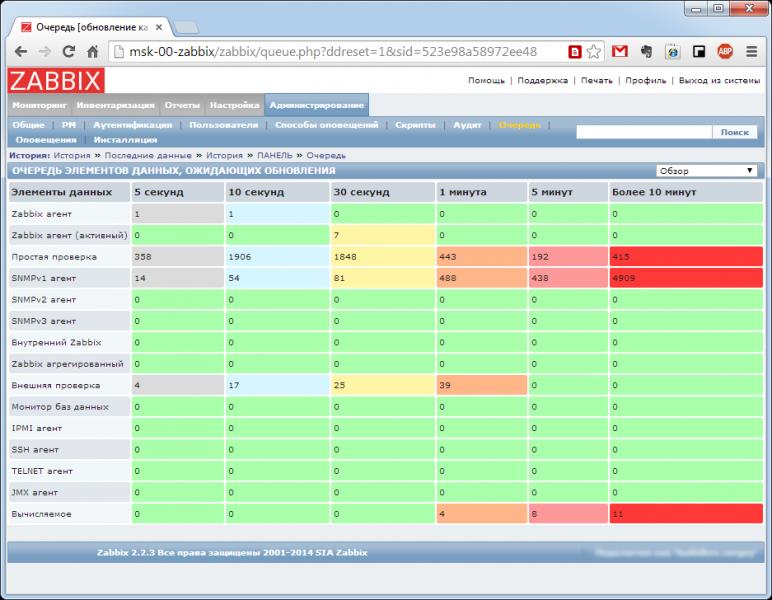Focus the browser address bar URL
Image resolution: width=772 pixels, height=600 pixels.
tap(332, 51)
